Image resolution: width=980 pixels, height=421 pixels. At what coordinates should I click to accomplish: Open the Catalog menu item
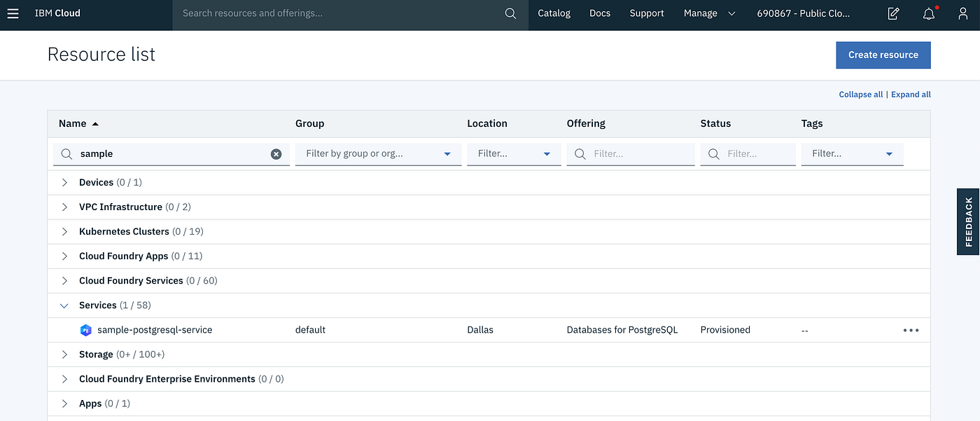pyautogui.click(x=554, y=13)
